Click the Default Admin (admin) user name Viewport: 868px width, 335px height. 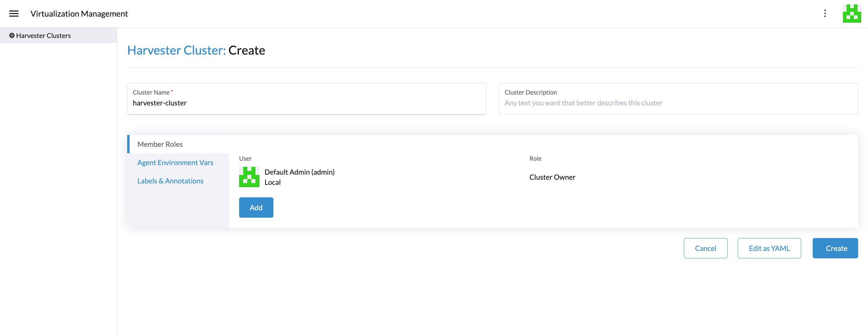[x=299, y=172]
